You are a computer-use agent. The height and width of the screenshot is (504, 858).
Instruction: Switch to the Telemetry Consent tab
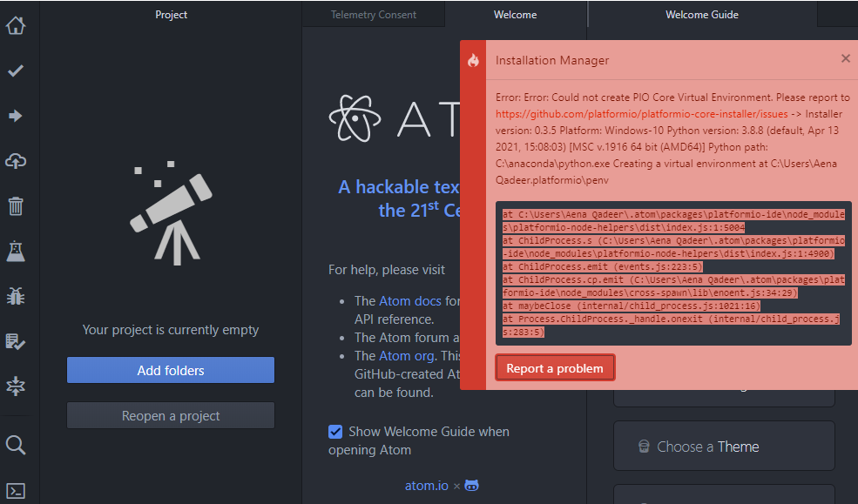[373, 14]
